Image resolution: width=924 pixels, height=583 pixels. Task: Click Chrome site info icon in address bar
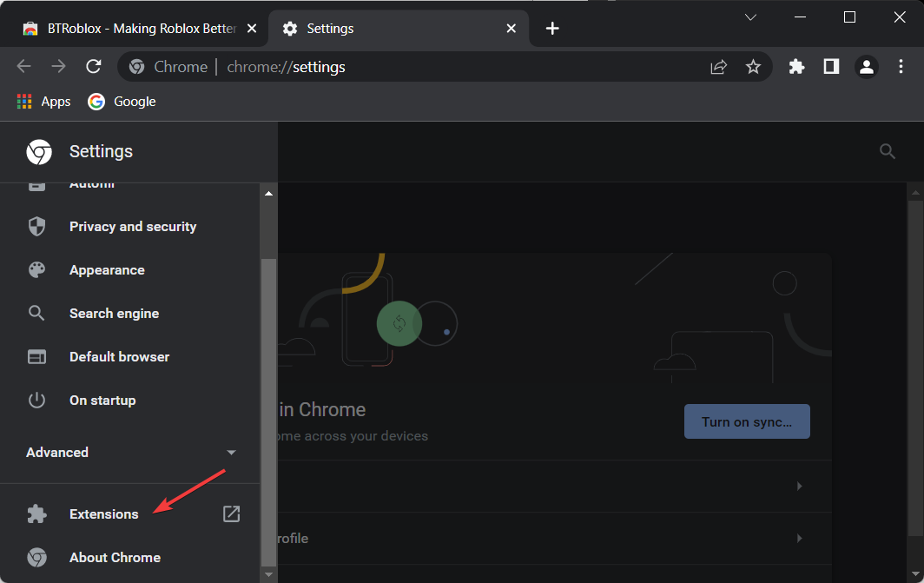pyautogui.click(x=136, y=67)
